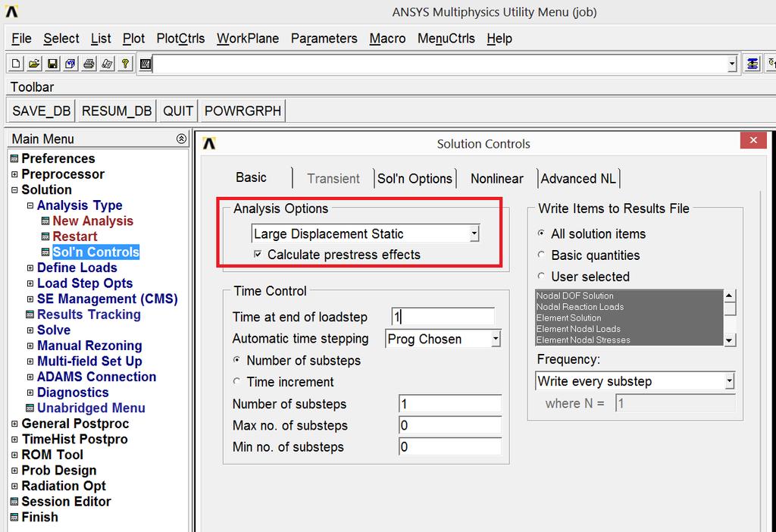
Task: Open Automatic time stepping Prog Chosen dropdown
Action: (x=496, y=339)
